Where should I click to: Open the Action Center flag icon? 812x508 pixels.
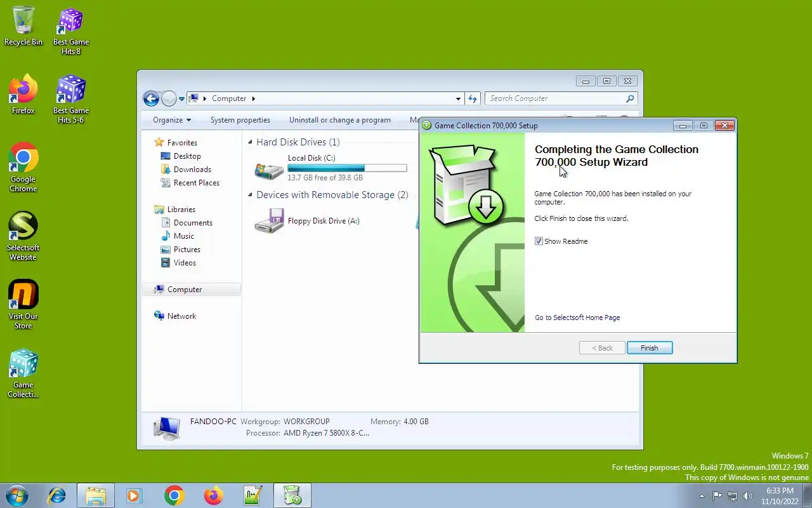(717, 496)
